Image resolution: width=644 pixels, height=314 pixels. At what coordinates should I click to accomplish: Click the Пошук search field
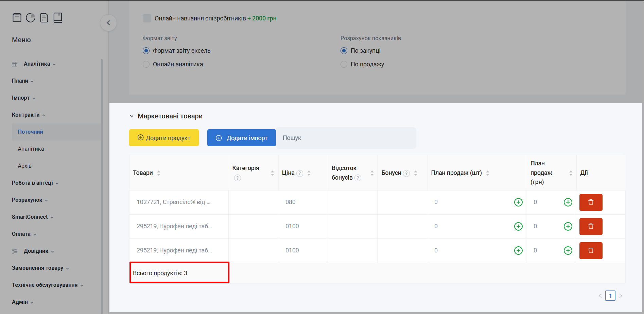pyautogui.click(x=346, y=138)
